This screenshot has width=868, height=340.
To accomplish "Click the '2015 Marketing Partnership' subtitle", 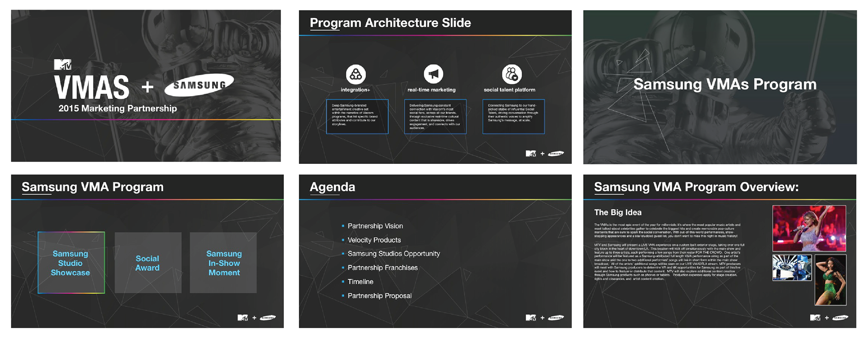I will pos(118,108).
